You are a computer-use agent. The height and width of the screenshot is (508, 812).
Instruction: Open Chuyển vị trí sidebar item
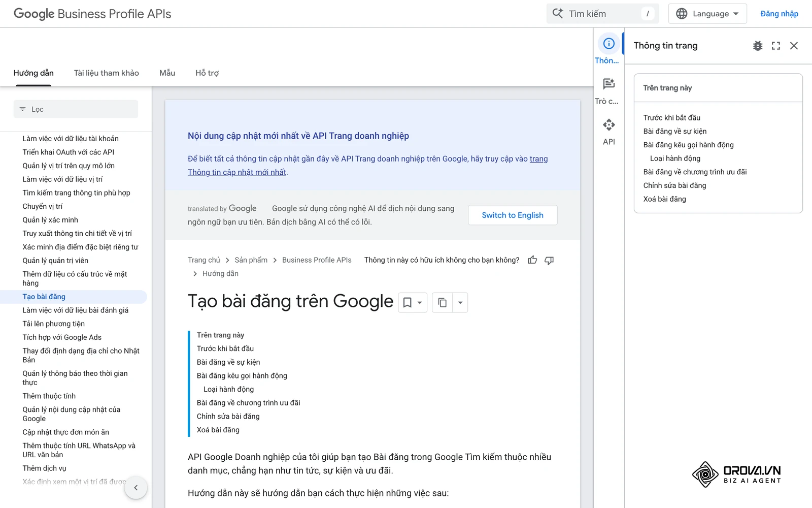point(43,206)
